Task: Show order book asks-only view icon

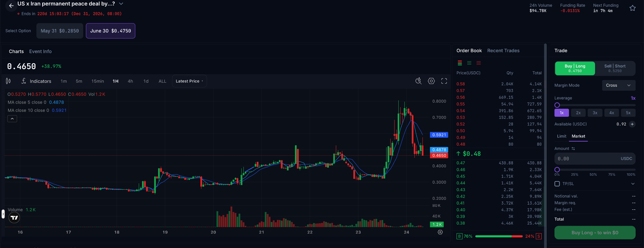Action: pyautogui.click(x=478, y=63)
